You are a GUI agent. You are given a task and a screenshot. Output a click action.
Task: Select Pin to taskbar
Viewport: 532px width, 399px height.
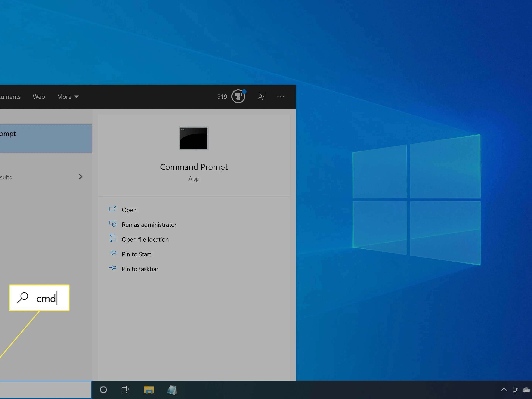coord(140,269)
